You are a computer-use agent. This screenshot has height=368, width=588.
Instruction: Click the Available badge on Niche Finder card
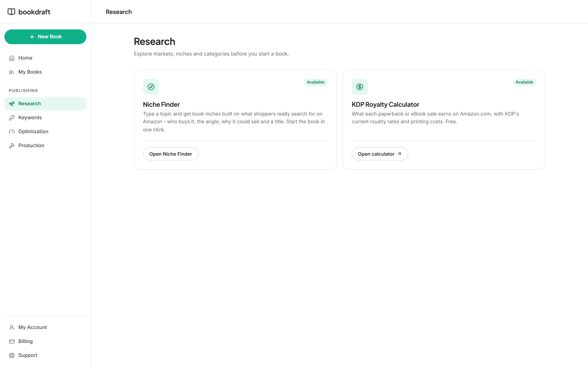(x=315, y=82)
